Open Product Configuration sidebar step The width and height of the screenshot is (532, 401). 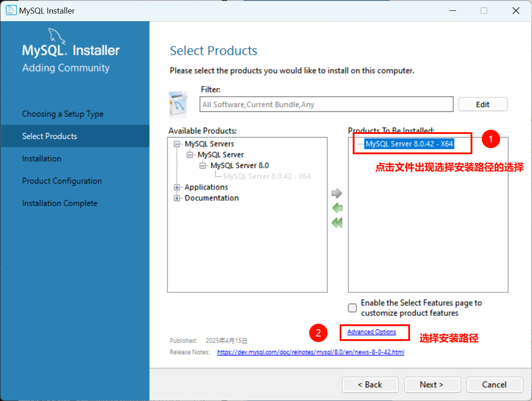click(62, 181)
